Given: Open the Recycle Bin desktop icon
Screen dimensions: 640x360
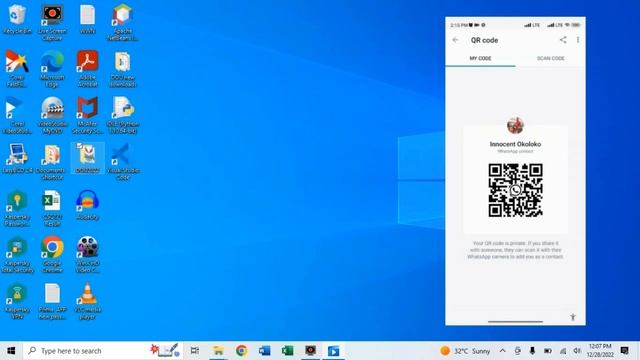Looking at the screenshot, I should click(17, 20).
